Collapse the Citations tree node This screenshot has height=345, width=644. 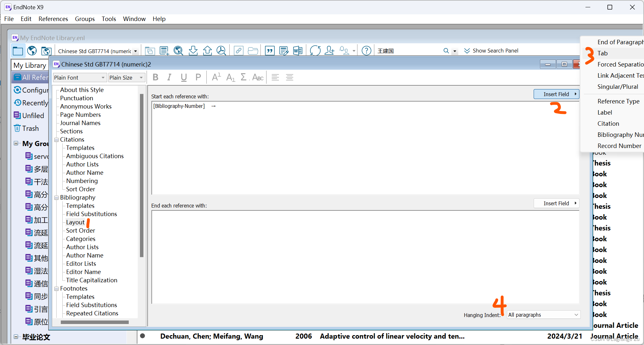point(57,140)
